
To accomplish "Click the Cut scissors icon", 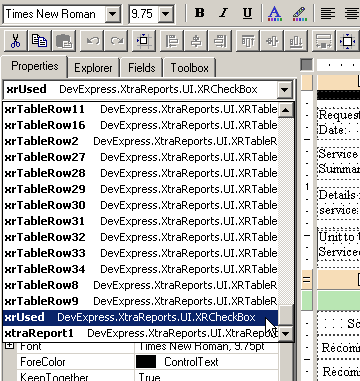I will pos(15,41).
